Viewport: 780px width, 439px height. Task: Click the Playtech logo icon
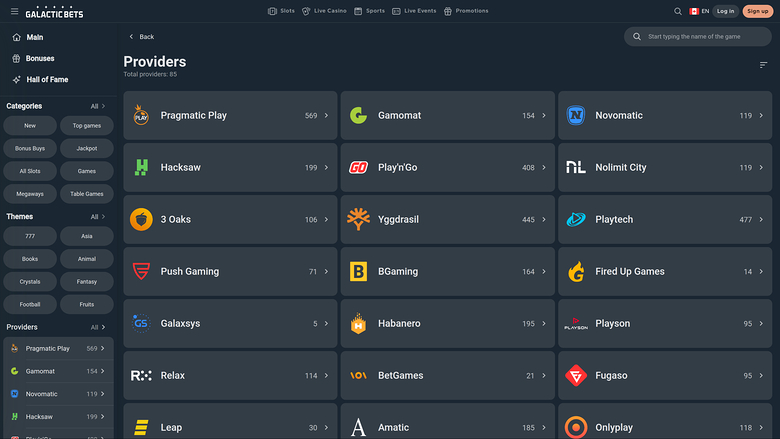(576, 219)
